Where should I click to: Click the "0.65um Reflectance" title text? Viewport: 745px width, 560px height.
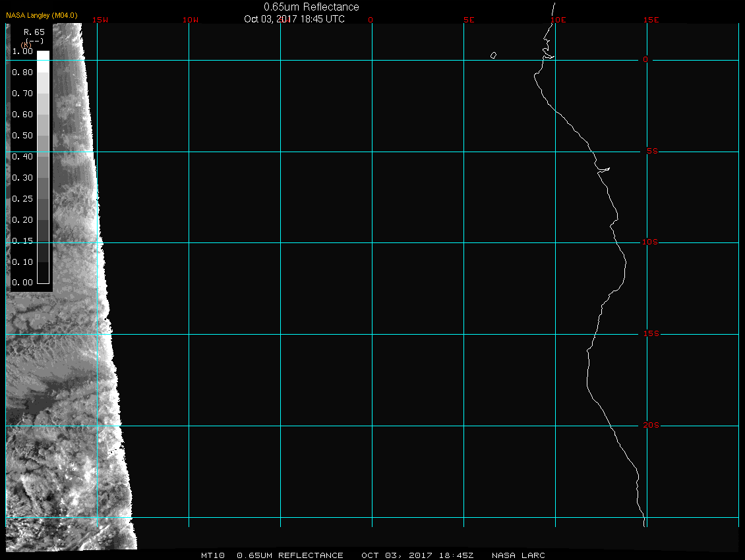(311, 7)
